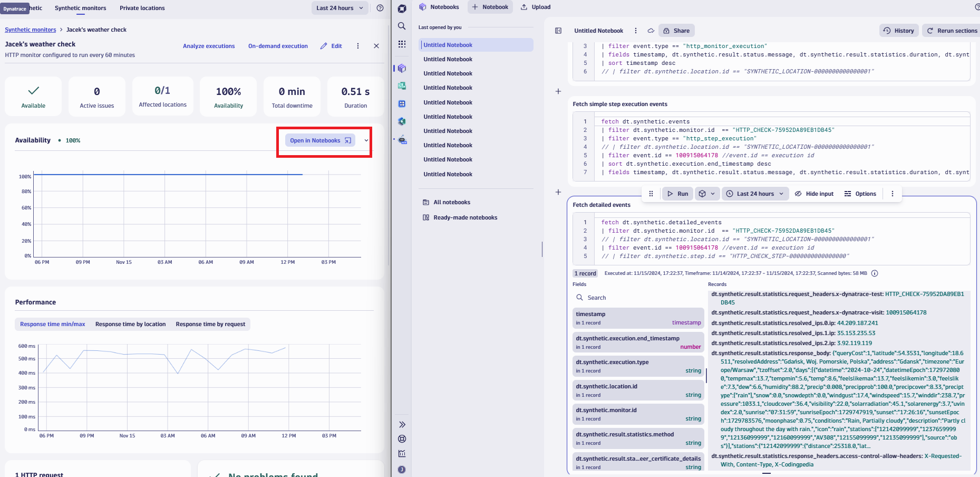Click the Ready-made notebooks icon

pyautogui.click(x=426, y=217)
